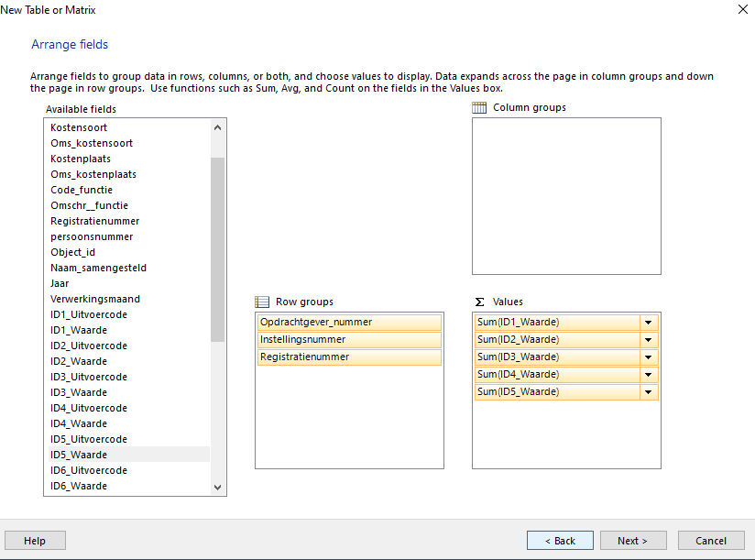Open dropdown for Sum(ID1_Waarde)
This screenshot has width=755, height=560.
(649, 323)
